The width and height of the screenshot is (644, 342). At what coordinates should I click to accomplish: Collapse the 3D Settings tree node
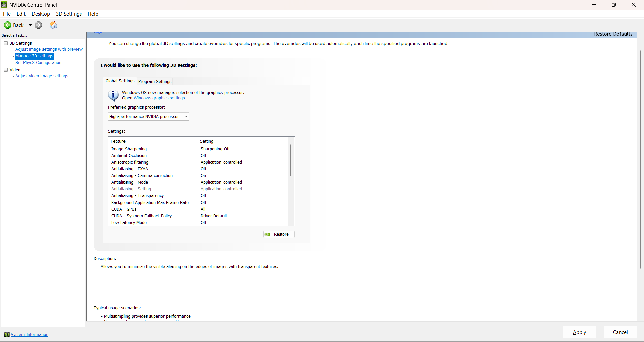tap(6, 43)
